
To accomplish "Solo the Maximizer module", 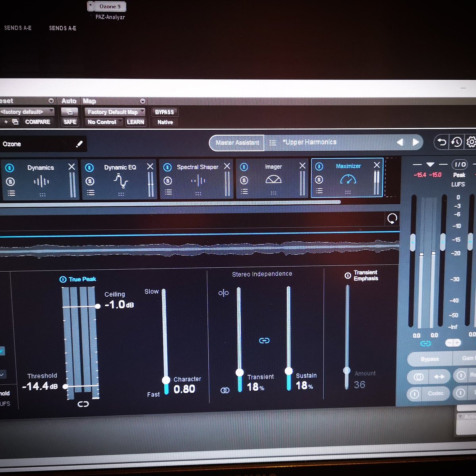I will click(x=319, y=180).
